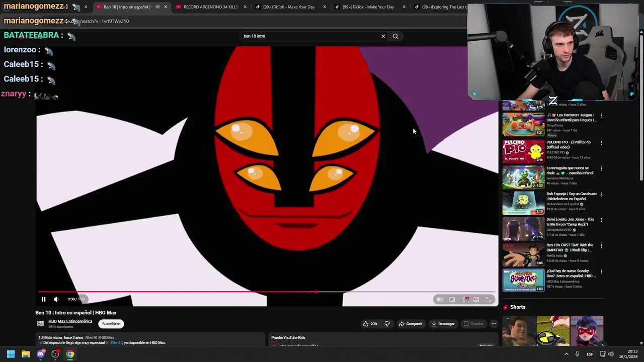
Task: Toggle the autoplay switch in the player
Action: pyautogui.click(x=440, y=300)
